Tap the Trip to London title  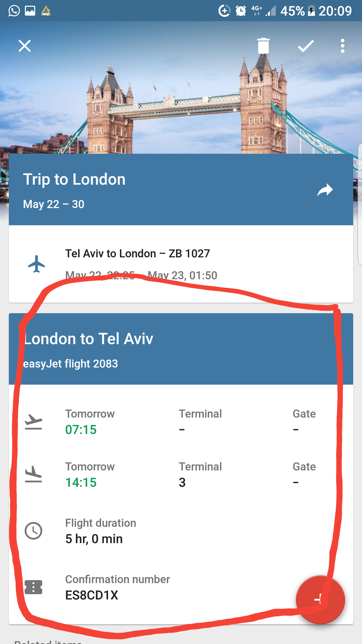[74, 179]
